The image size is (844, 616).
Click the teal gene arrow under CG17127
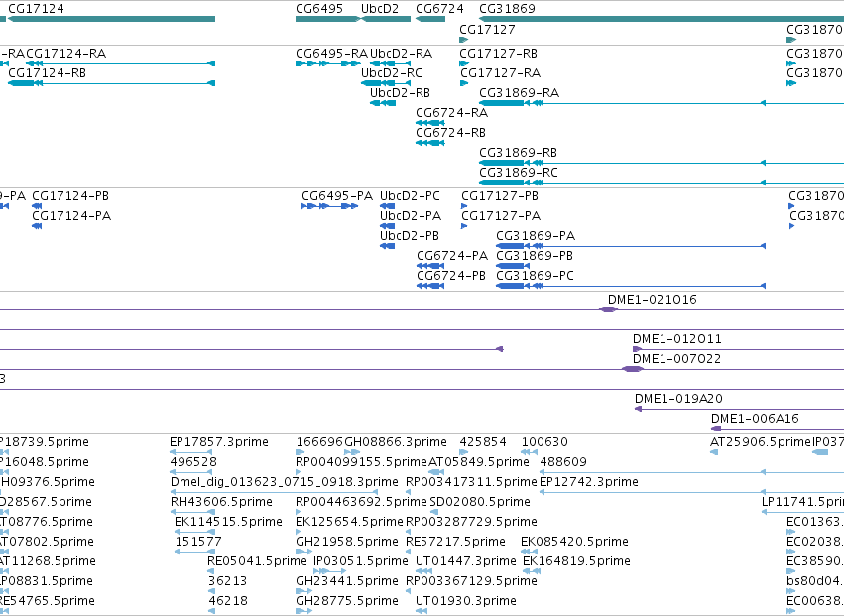pyautogui.click(x=463, y=40)
